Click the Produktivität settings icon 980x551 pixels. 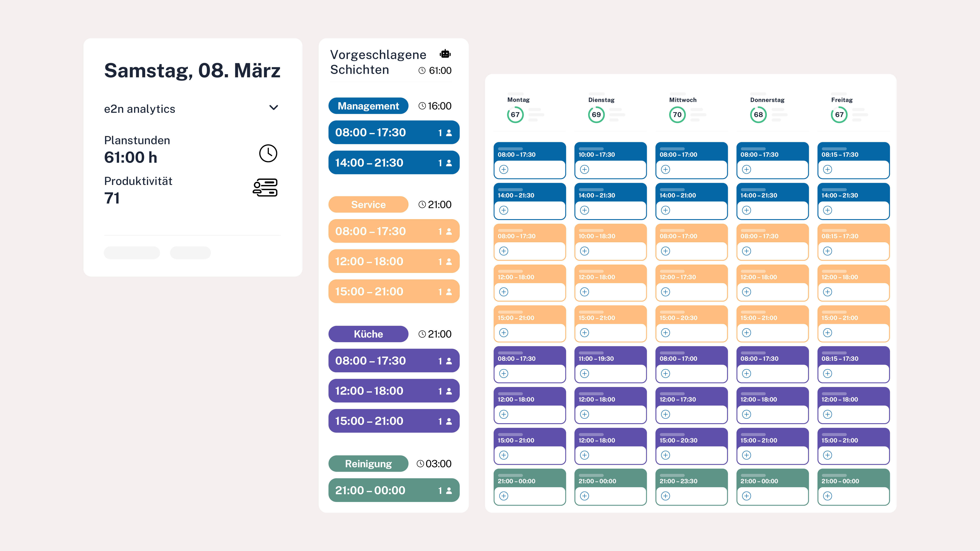[265, 188]
